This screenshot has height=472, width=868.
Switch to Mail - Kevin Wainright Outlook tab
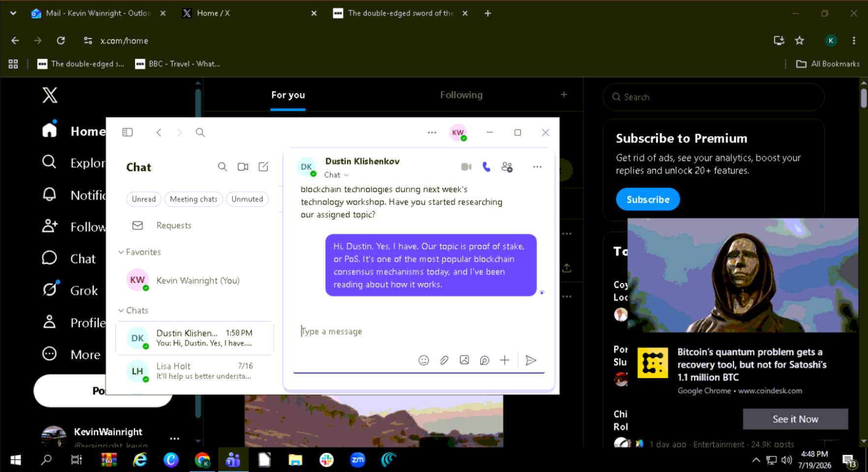98,13
